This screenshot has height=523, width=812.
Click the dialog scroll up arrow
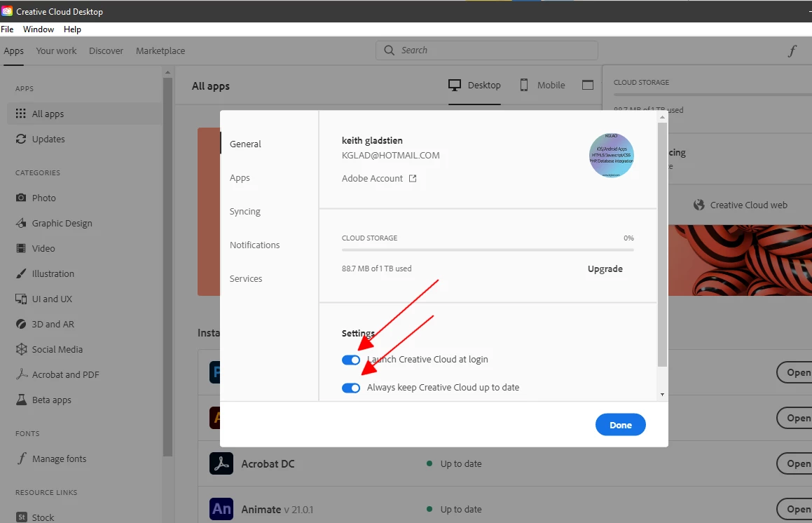[662, 116]
